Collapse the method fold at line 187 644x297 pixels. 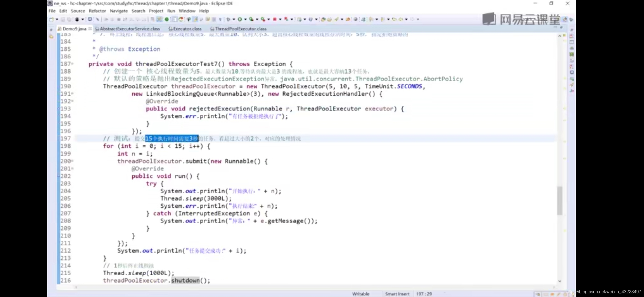pyautogui.click(x=72, y=64)
